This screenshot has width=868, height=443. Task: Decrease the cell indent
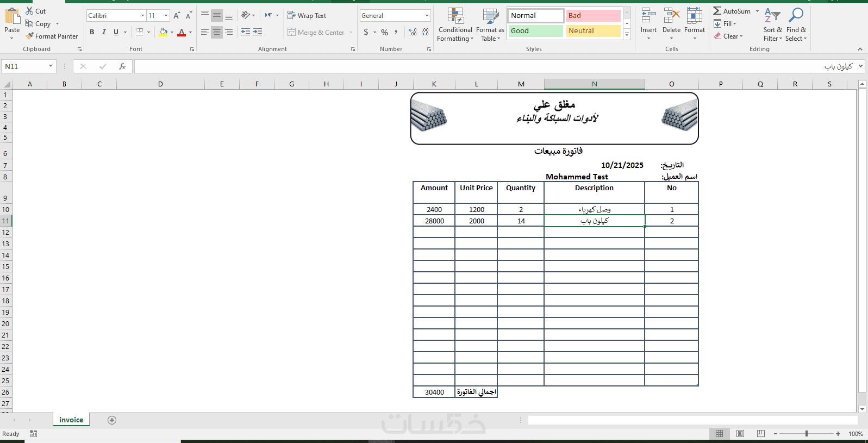[246, 32]
